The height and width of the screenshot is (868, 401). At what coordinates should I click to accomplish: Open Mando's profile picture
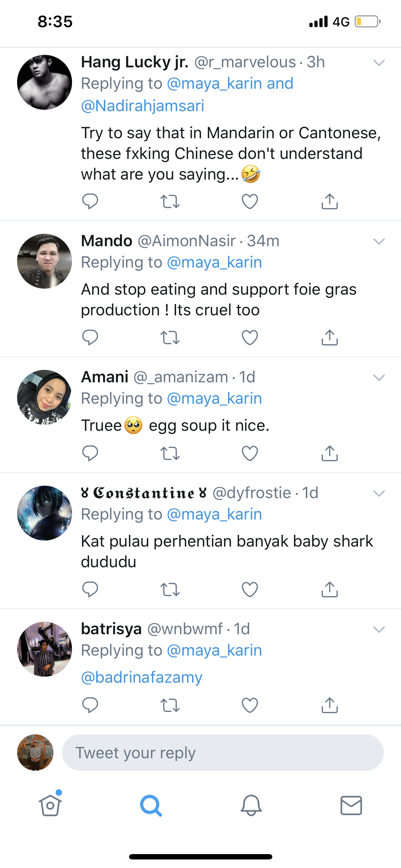pyautogui.click(x=45, y=261)
